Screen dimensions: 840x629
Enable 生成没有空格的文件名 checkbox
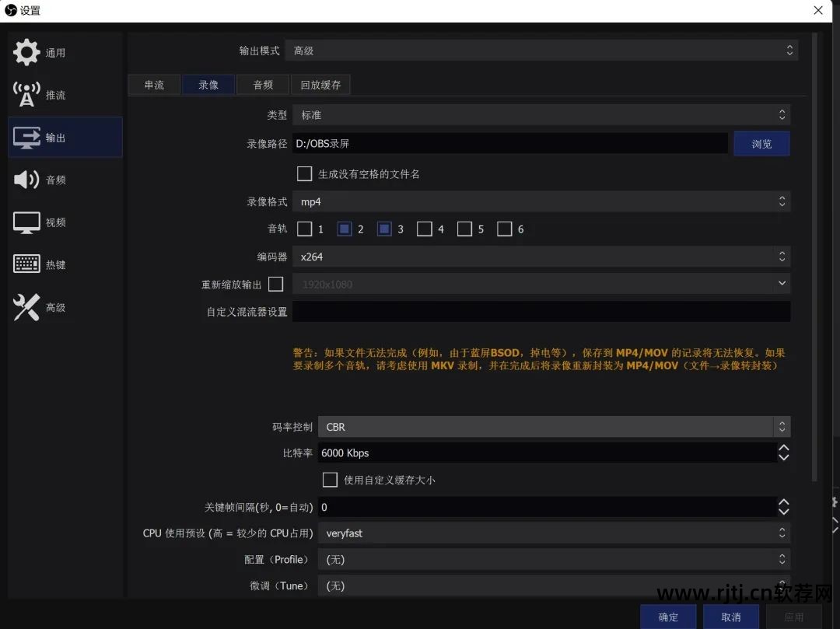pos(304,173)
